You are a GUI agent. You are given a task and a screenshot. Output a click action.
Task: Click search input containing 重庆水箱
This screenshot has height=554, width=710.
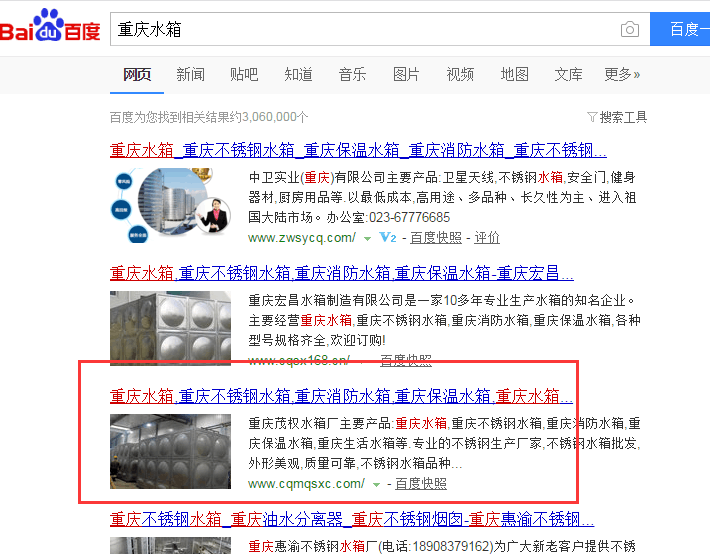[365, 29]
